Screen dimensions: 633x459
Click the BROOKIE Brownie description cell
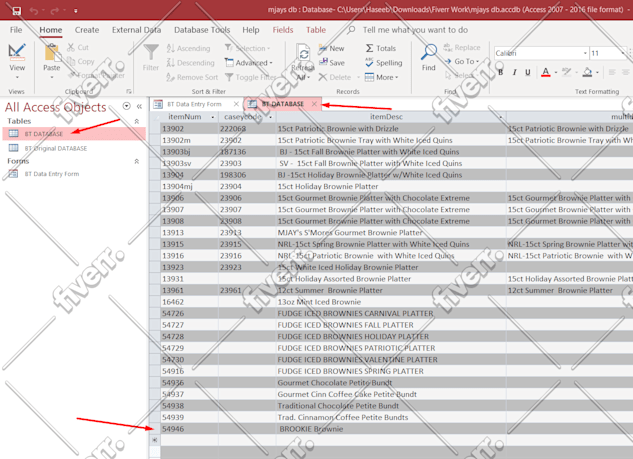pyautogui.click(x=391, y=429)
